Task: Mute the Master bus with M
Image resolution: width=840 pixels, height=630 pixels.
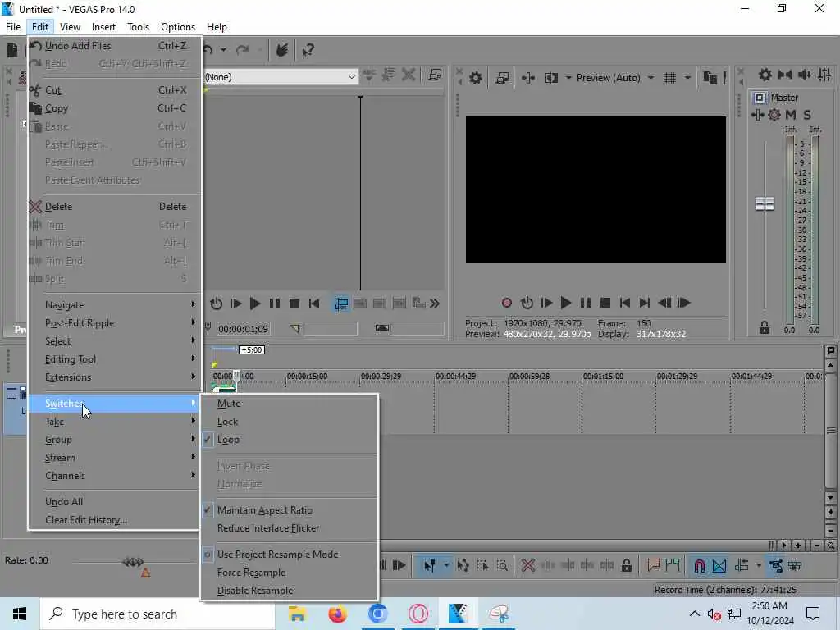Action: coord(791,115)
